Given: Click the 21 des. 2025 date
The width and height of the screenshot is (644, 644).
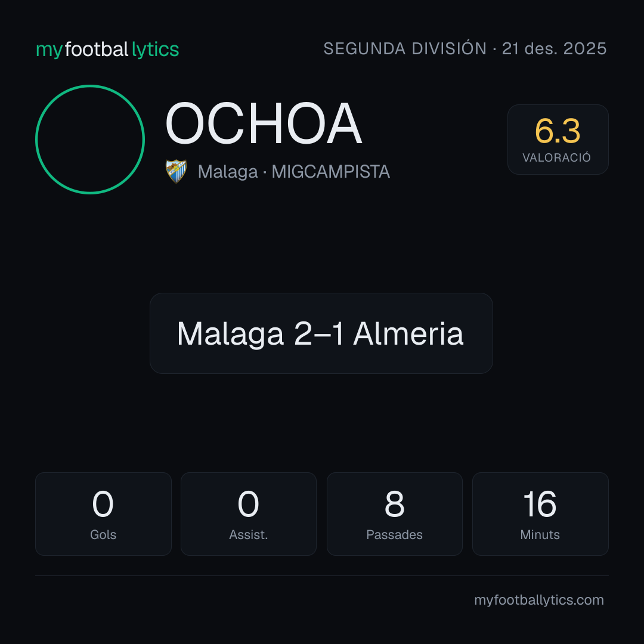Looking at the screenshot, I should 554,48.
